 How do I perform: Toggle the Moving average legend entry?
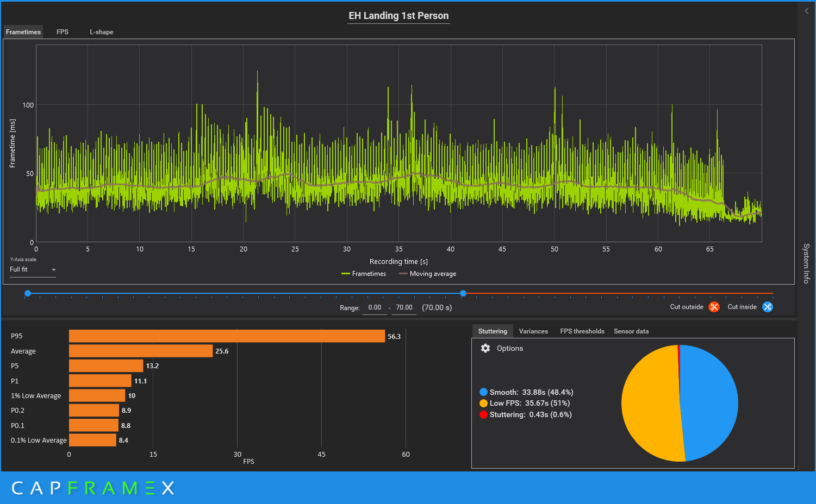tap(427, 274)
